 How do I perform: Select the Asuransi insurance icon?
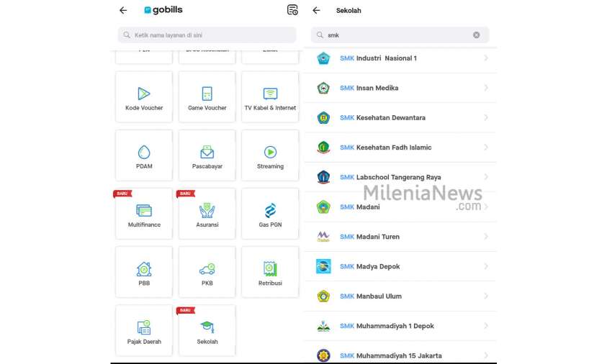click(207, 211)
